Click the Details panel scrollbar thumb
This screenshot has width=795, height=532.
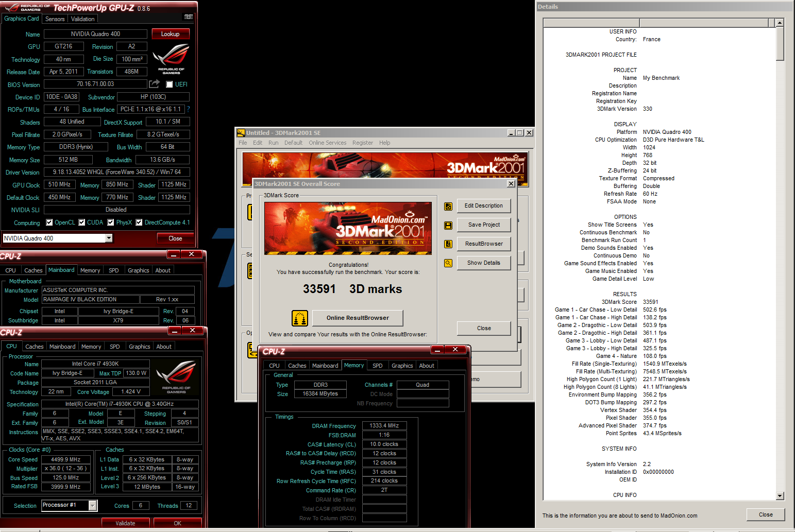tap(780, 44)
